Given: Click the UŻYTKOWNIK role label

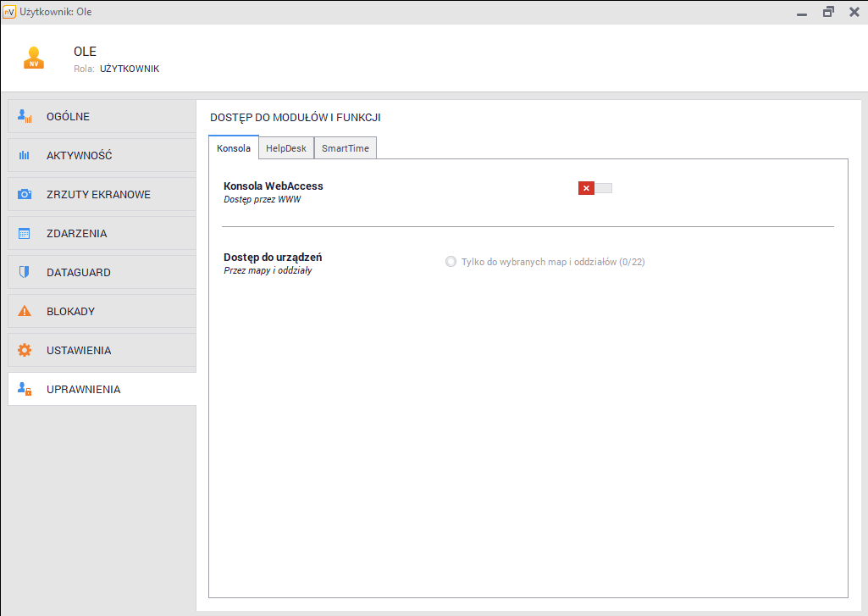Looking at the screenshot, I should (x=129, y=69).
